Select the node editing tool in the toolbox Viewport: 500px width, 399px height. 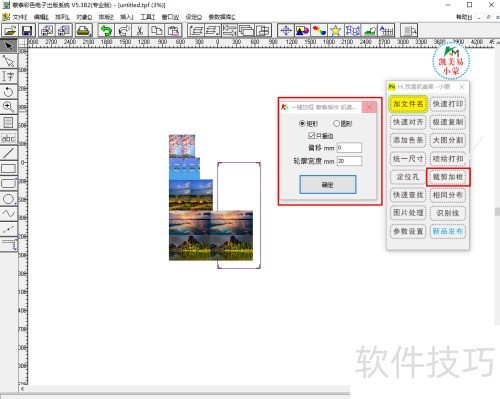[x=9, y=61]
